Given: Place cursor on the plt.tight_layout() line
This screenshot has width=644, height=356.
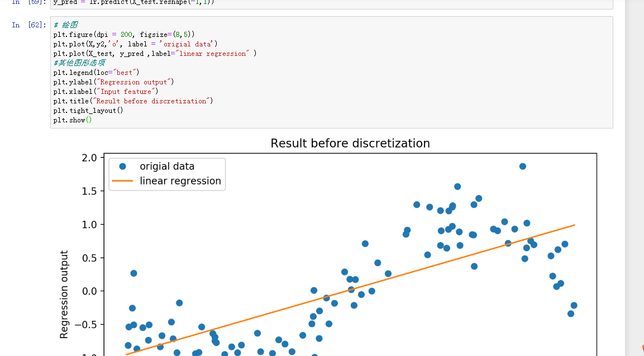Looking at the screenshot, I should tap(84, 111).
